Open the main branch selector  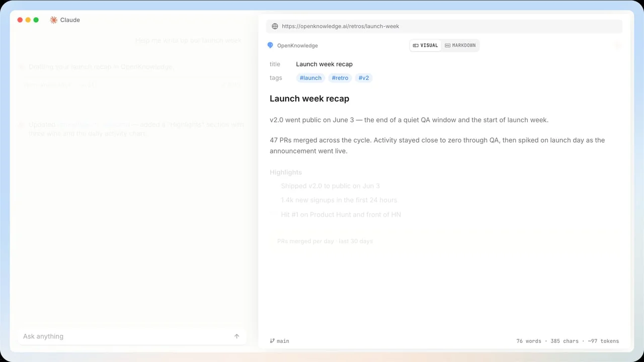tap(280, 341)
